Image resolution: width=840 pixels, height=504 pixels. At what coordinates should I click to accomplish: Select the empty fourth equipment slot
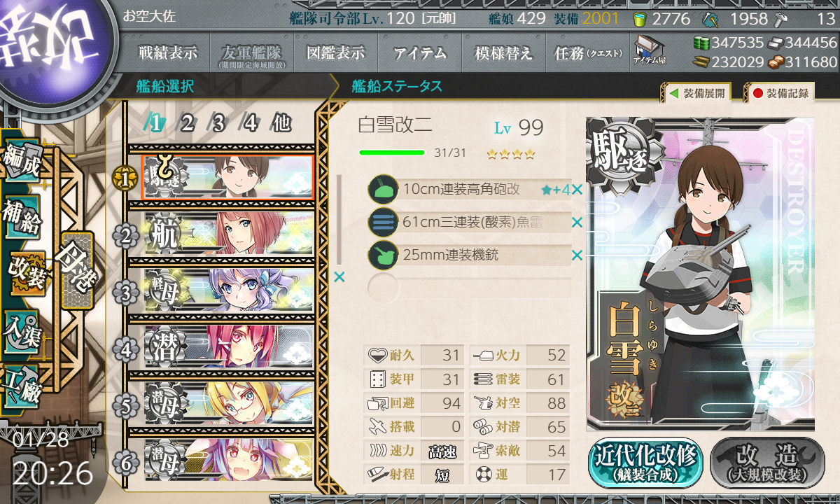pos(470,288)
